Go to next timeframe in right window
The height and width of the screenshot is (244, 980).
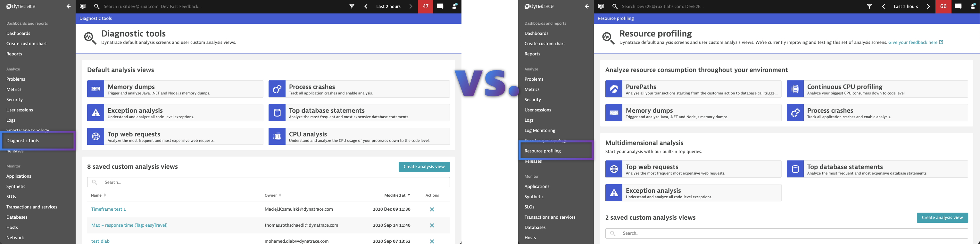pos(929,6)
